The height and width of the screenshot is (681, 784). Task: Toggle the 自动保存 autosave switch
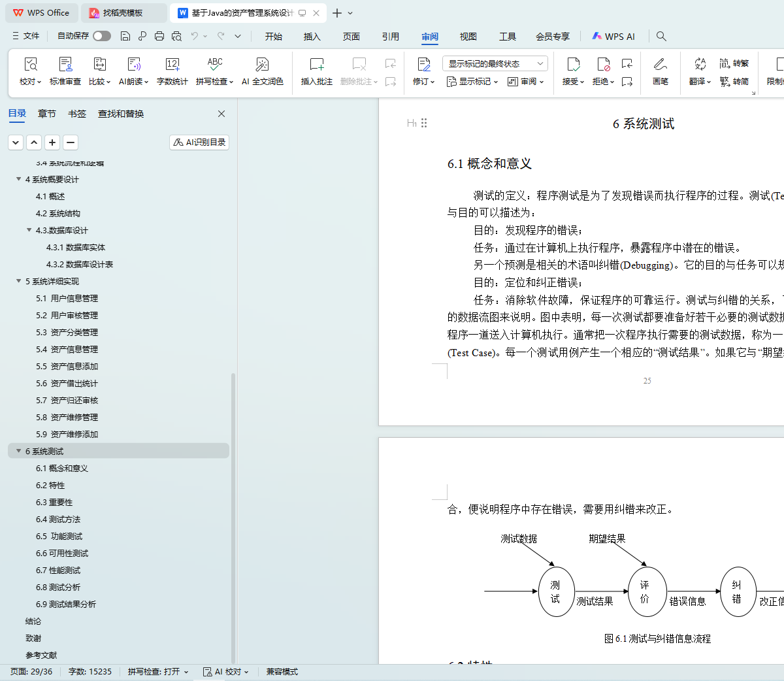point(101,36)
